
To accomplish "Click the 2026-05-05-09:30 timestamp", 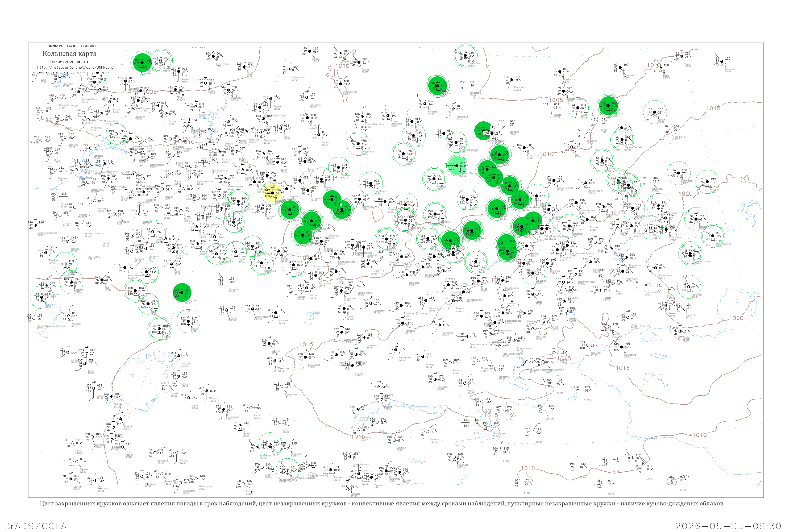I will (729, 526).
